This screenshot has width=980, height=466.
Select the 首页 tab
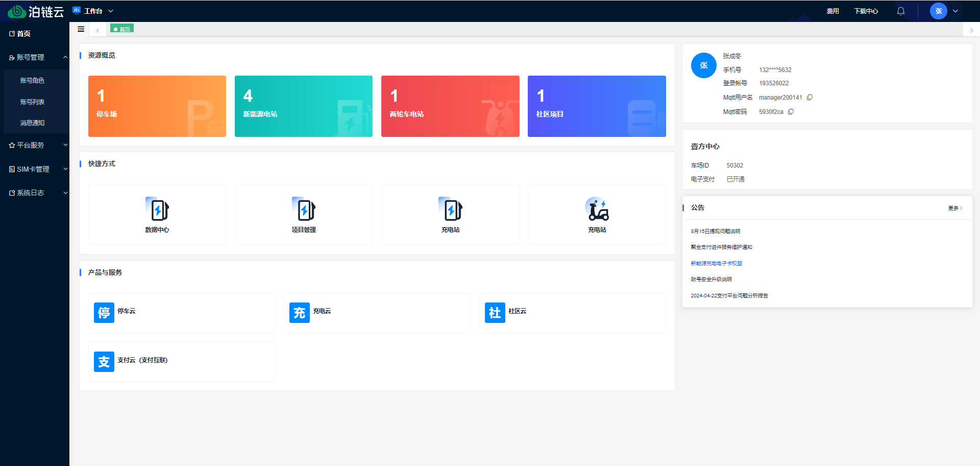tap(122, 29)
